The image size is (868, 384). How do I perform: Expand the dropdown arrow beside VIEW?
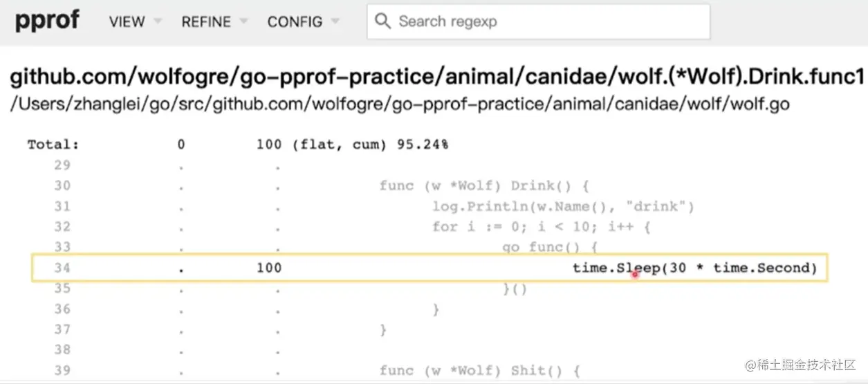[158, 21]
